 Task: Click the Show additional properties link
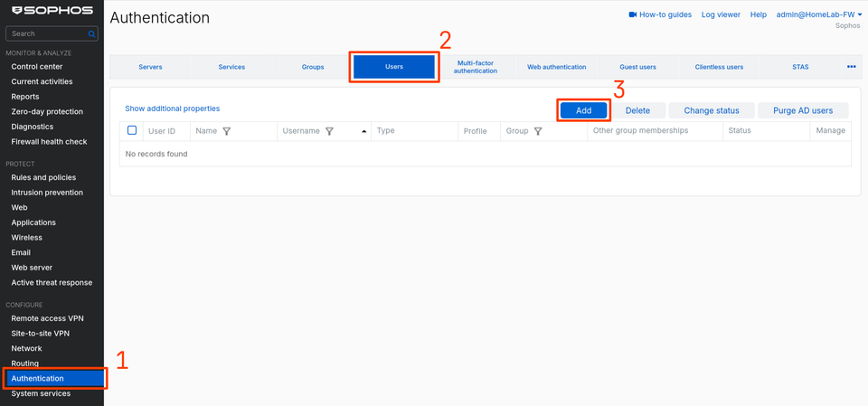[x=172, y=109]
